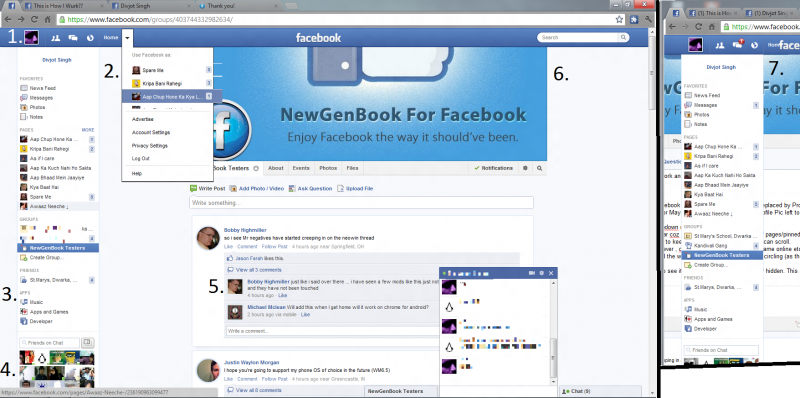The image size is (800, 398).
Task: Click chat window vertical scrollbar
Action: (x=554, y=331)
